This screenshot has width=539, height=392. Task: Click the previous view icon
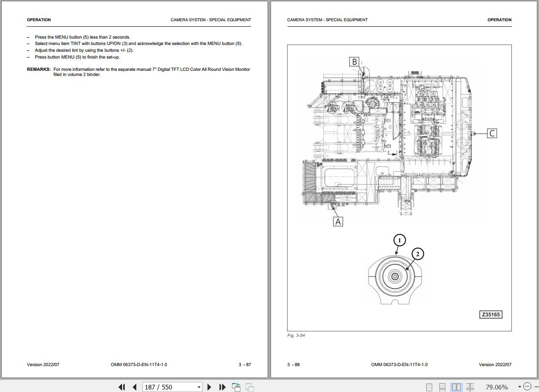click(236, 387)
